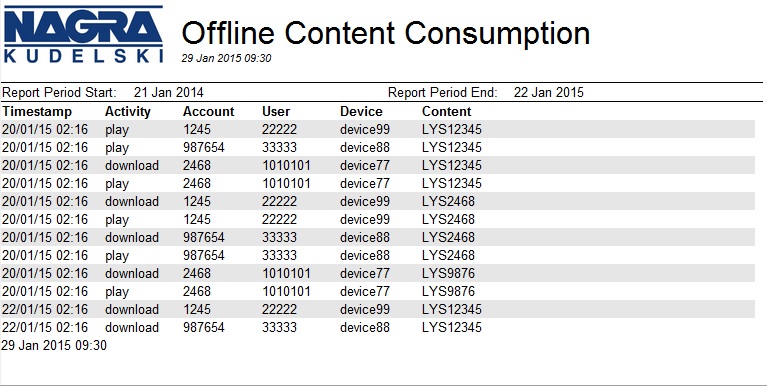Select the first 22/01/15 02:16 timestamp
The height and width of the screenshot is (386, 767).
click(x=45, y=310)
